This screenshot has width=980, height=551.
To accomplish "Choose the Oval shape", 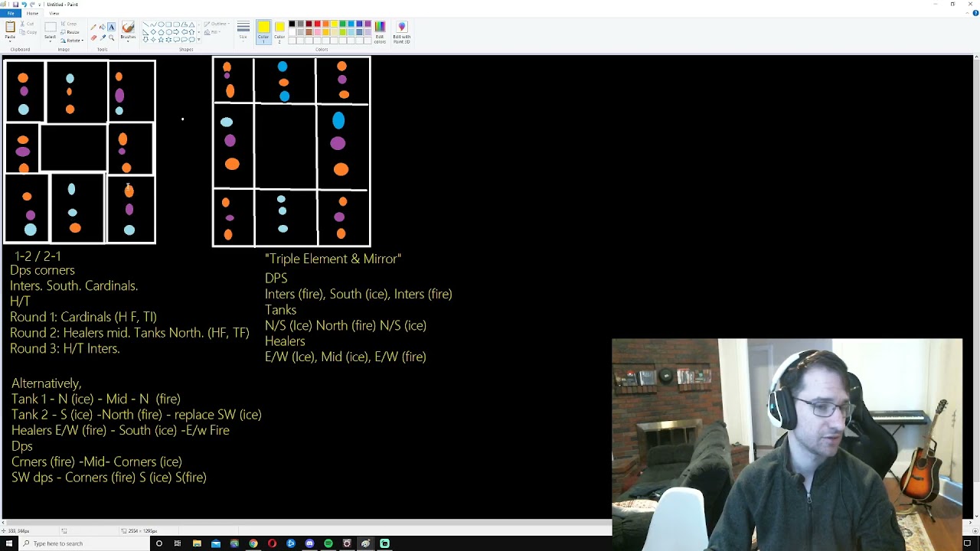I will 161,24.
